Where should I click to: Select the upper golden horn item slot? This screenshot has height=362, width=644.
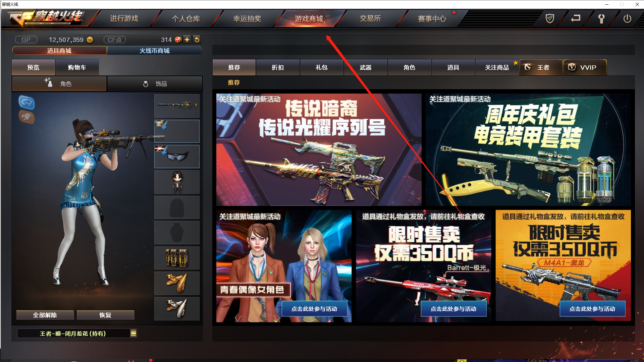pos(177,283)
